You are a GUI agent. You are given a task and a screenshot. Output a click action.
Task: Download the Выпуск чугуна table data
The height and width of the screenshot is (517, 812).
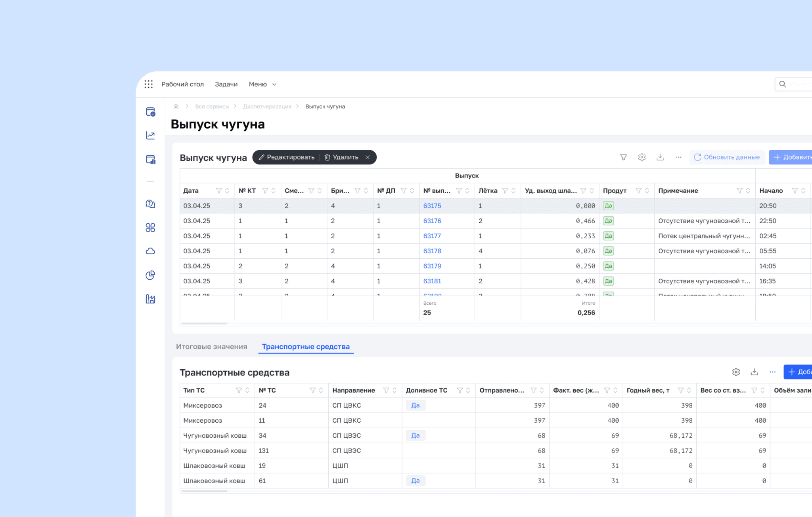click(660, 157)
